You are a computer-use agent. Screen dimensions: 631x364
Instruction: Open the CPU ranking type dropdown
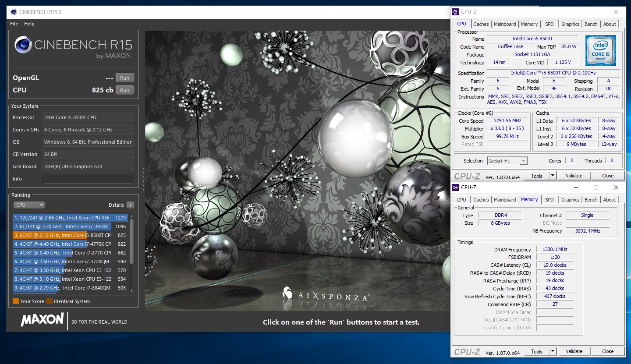29,205
